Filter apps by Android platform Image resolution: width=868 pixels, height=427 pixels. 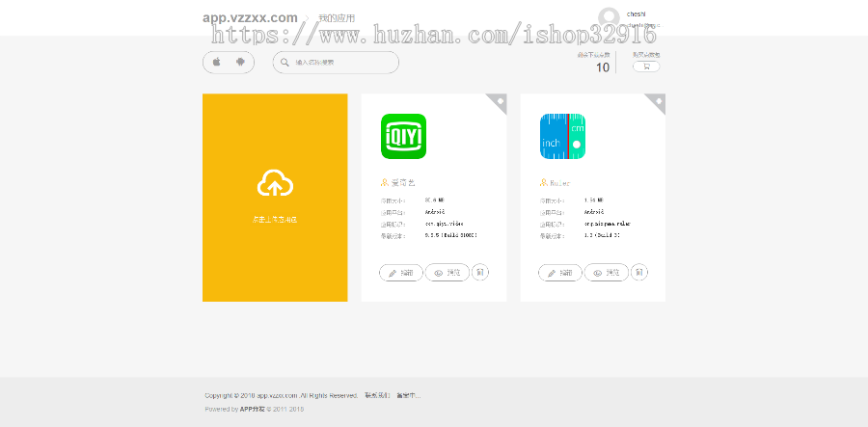240,62
